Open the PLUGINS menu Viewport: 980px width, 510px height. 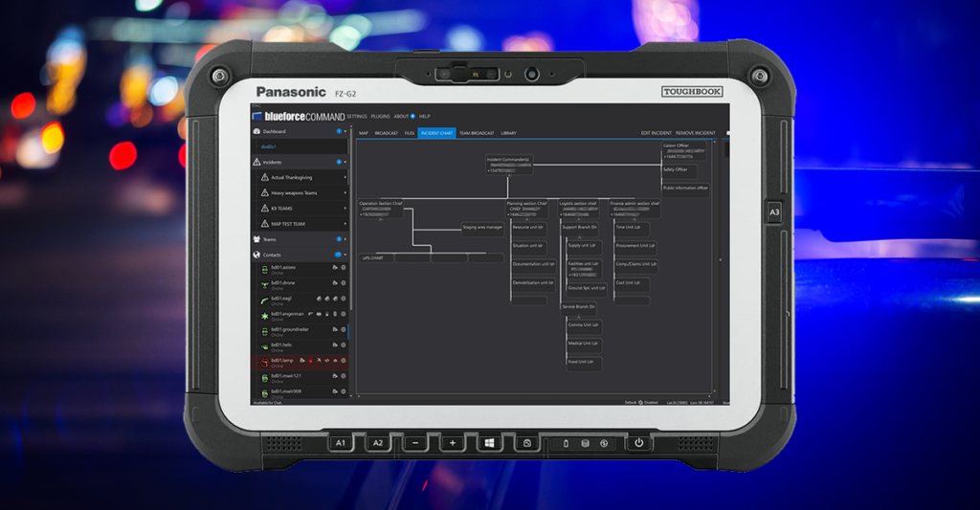coord(380,116)
